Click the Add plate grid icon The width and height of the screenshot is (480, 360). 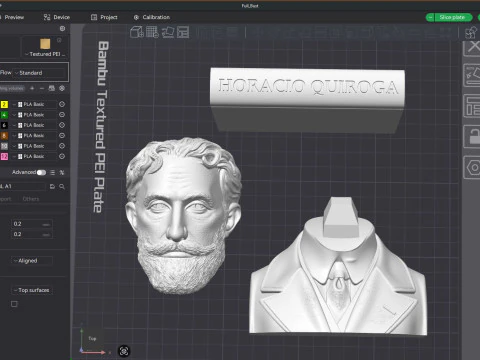point(152,32)
